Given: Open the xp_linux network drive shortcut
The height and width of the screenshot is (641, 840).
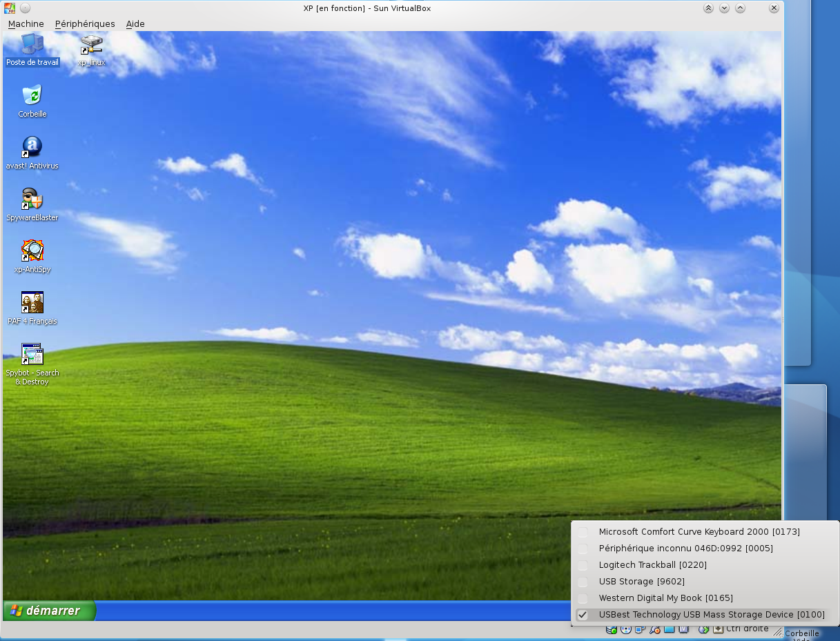Looking at the screenshot, I should pos(91,45).
